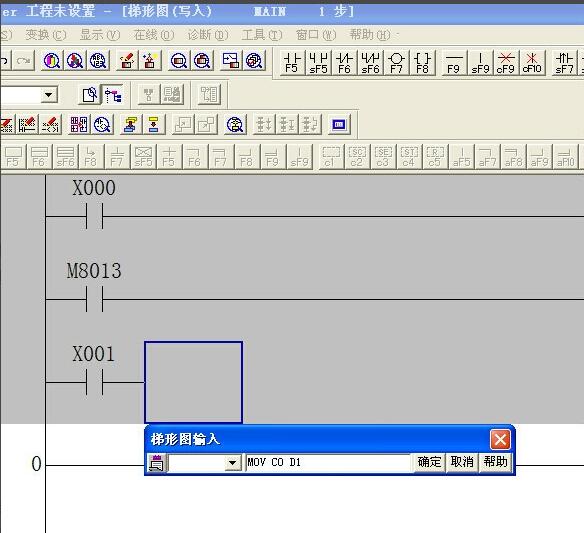Click the circular search clock icon

tap(102, 124)
